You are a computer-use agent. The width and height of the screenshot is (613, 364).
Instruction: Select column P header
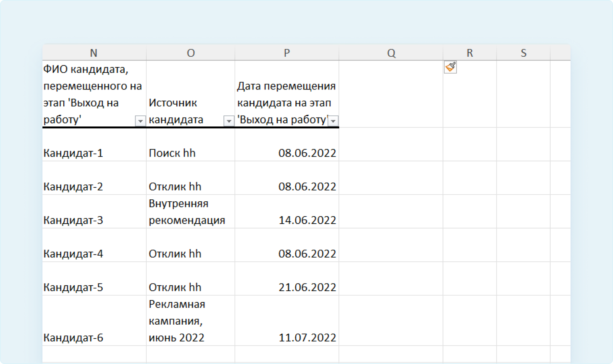pos(287,53)
